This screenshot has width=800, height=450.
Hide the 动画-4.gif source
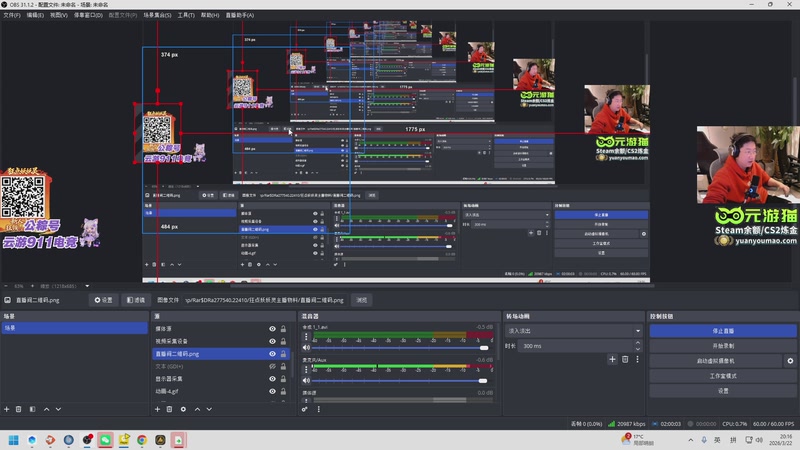tap(272, 391)
